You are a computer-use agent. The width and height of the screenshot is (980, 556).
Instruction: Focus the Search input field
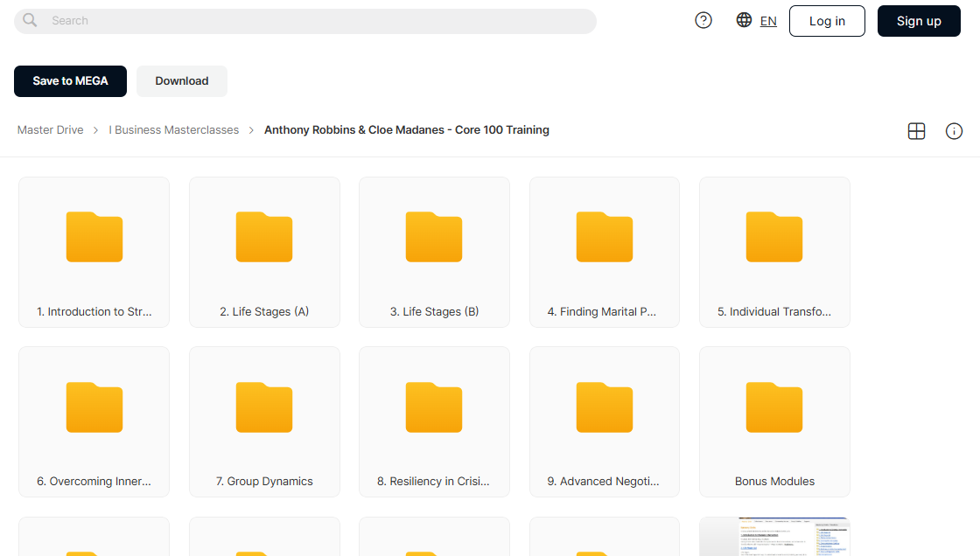tap(305, 21)
